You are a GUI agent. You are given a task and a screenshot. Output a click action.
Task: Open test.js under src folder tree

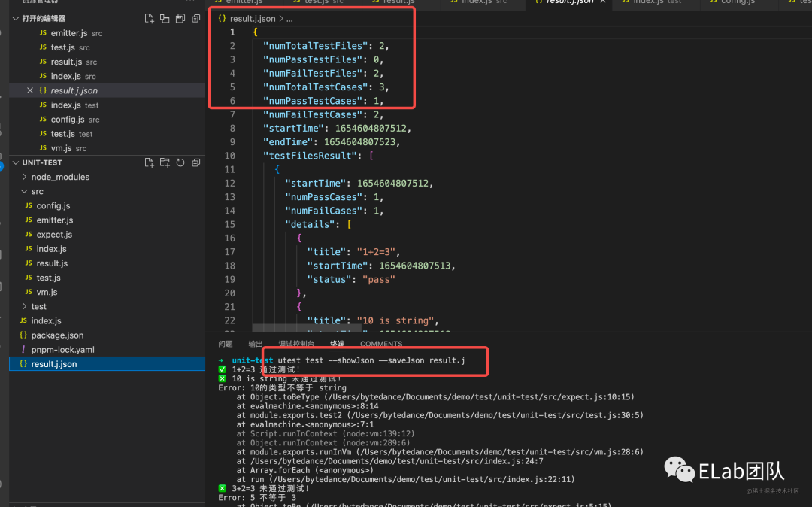pyautogui.click(x=108, y=278)
